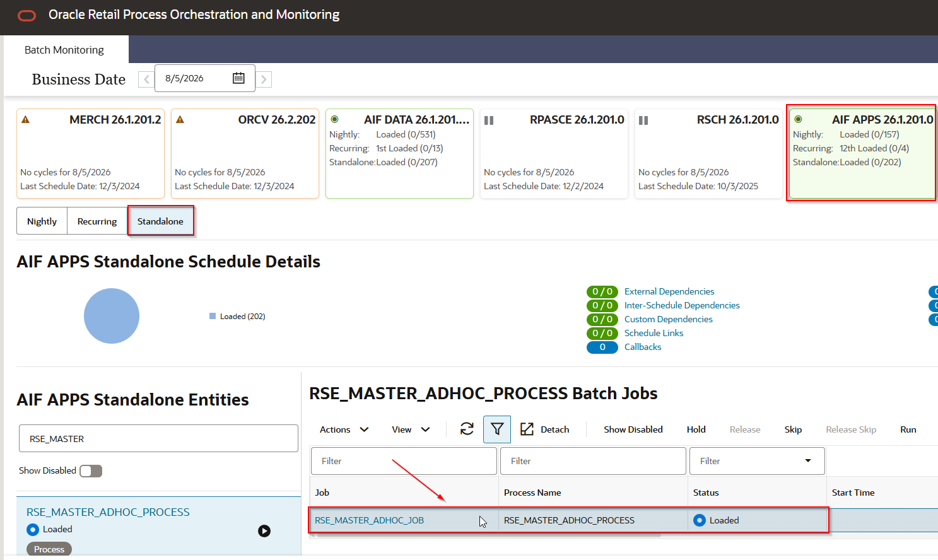
Task: Click Loaded status icon in job row
Action: pos(699,520)
